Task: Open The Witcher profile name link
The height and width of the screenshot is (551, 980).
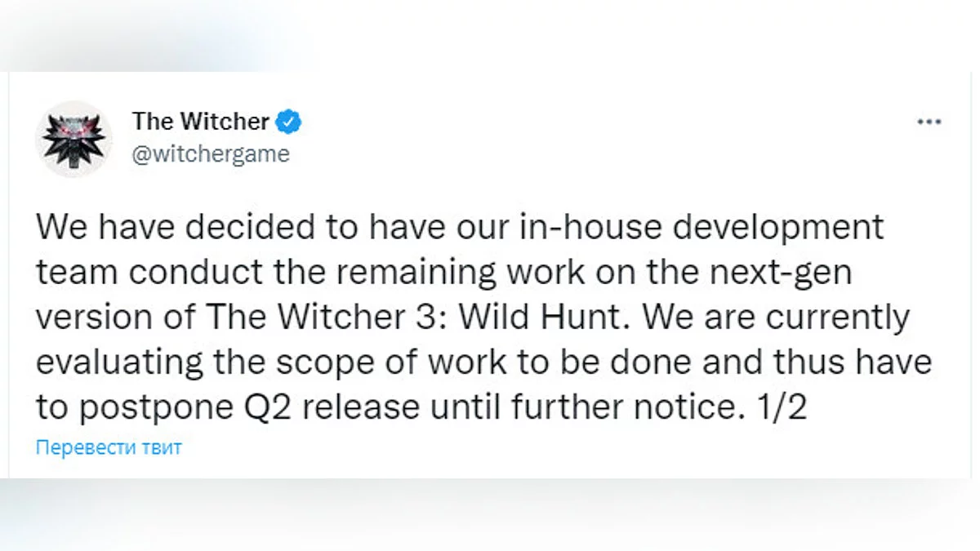Action: click(200, 122)
